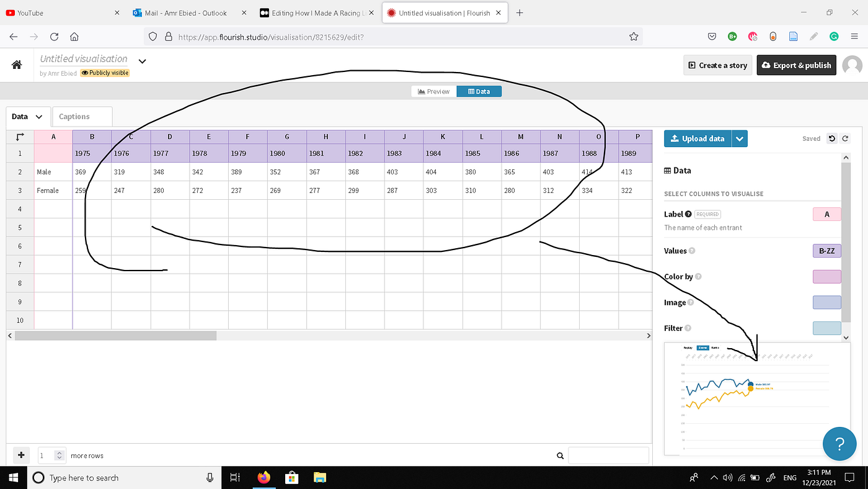Switch to Data mode

pos(479,91)
